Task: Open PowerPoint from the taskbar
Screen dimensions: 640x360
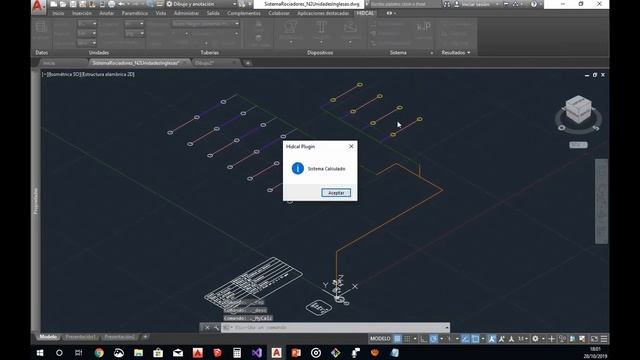Action: coord(296,353)
